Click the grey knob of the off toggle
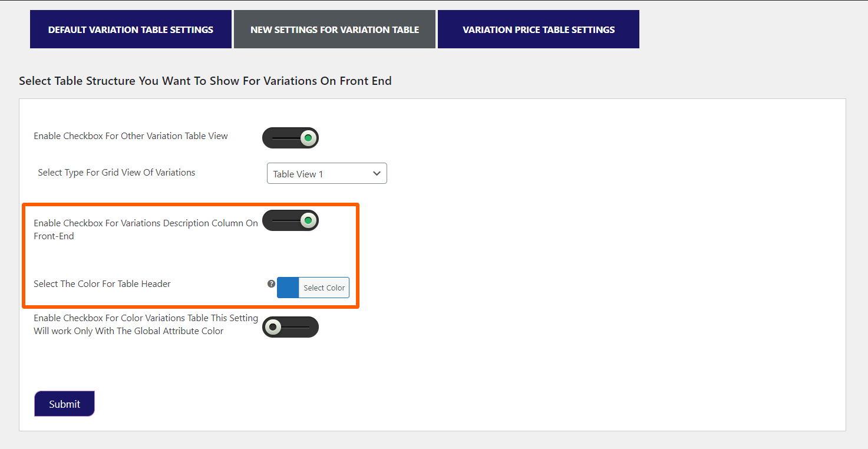Image resolution: width=868 pixels, height=449 pixels. (273, 327)
